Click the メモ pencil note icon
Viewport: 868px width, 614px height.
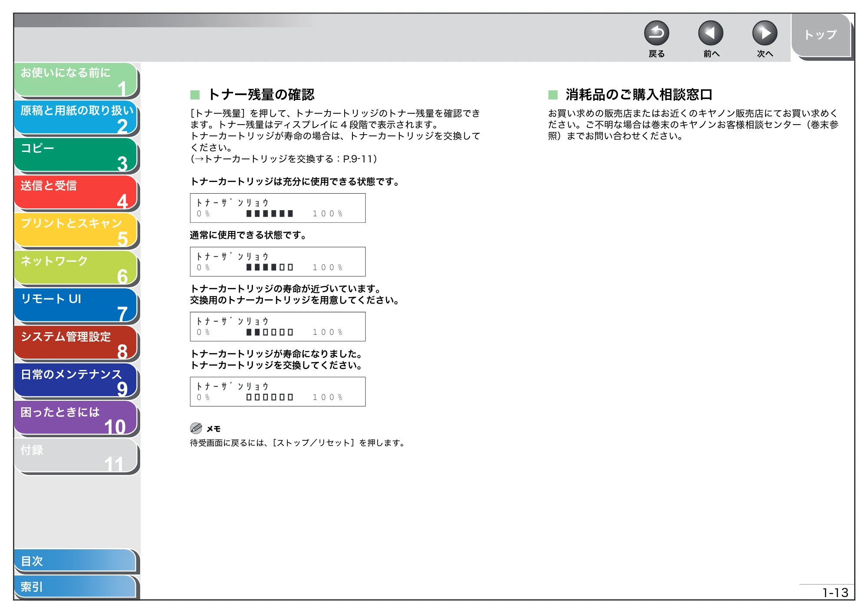click(x=196, y=429)
